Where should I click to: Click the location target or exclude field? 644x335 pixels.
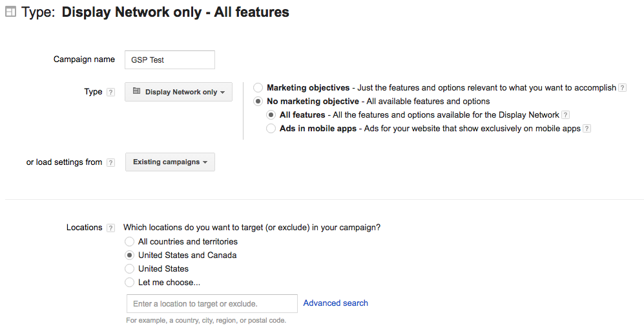click(212, 304)
